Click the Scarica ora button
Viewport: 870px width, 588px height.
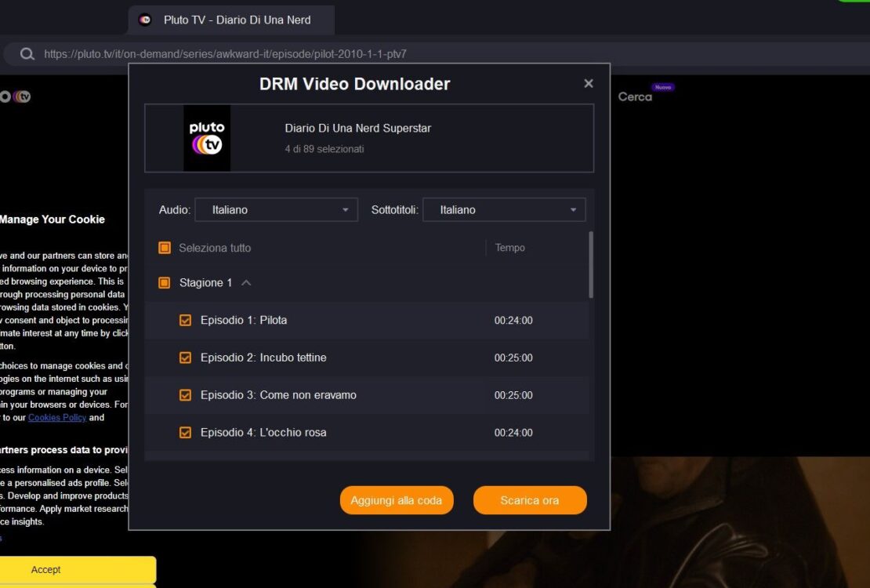pos(530,500)
